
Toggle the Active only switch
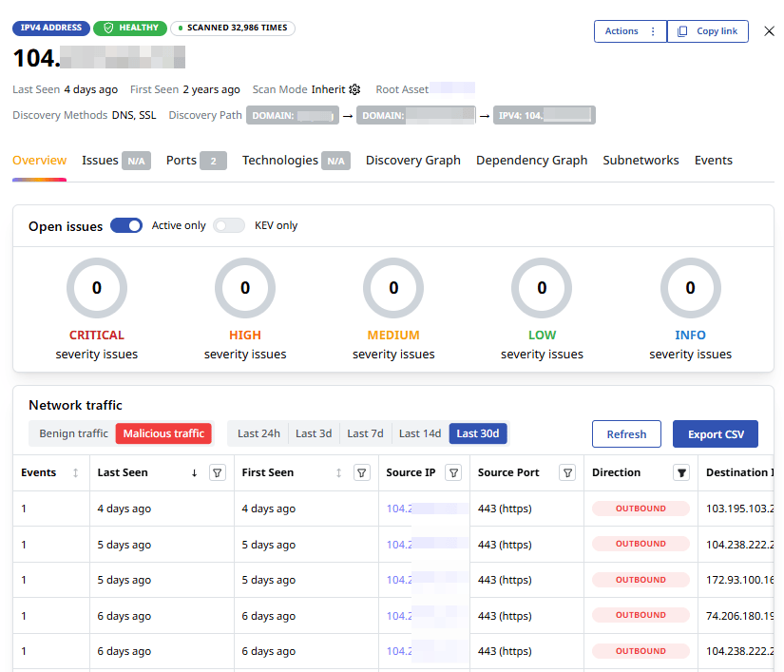click(126, 225)
